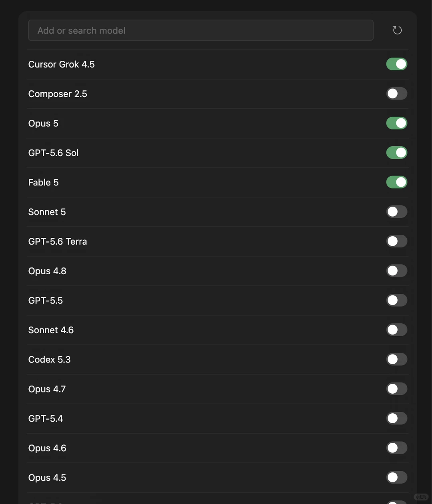Click the Fable 5 model label
The width and height of the screenshot is (432, 504).
pos(43,183)
